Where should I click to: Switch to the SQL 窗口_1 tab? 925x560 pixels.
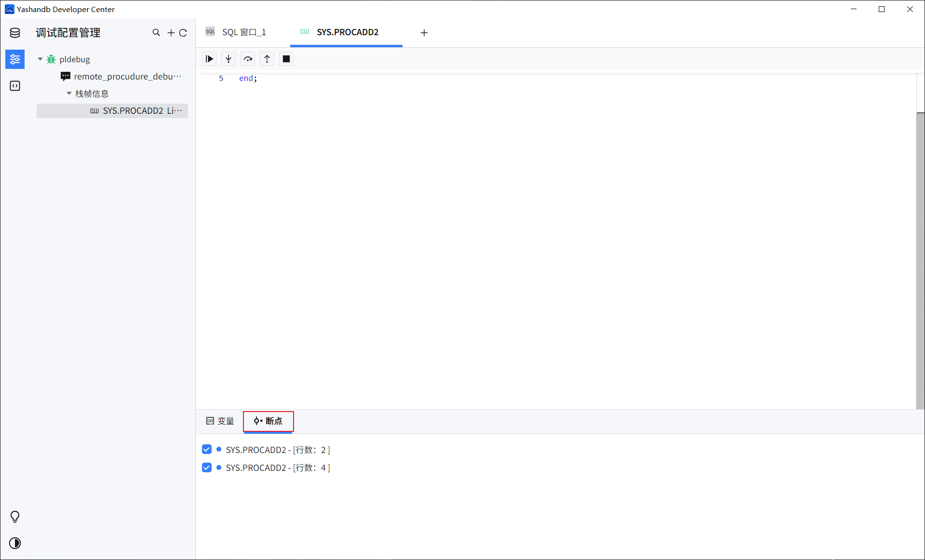point(244,32)
